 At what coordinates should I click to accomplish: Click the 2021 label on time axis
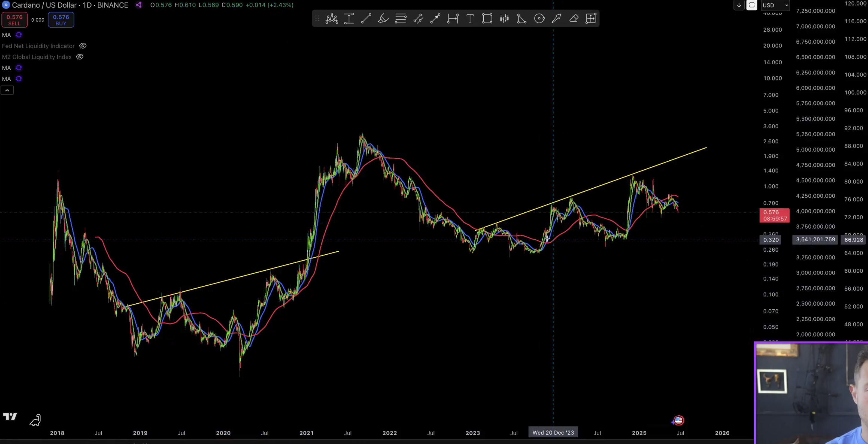coord(306,433)
